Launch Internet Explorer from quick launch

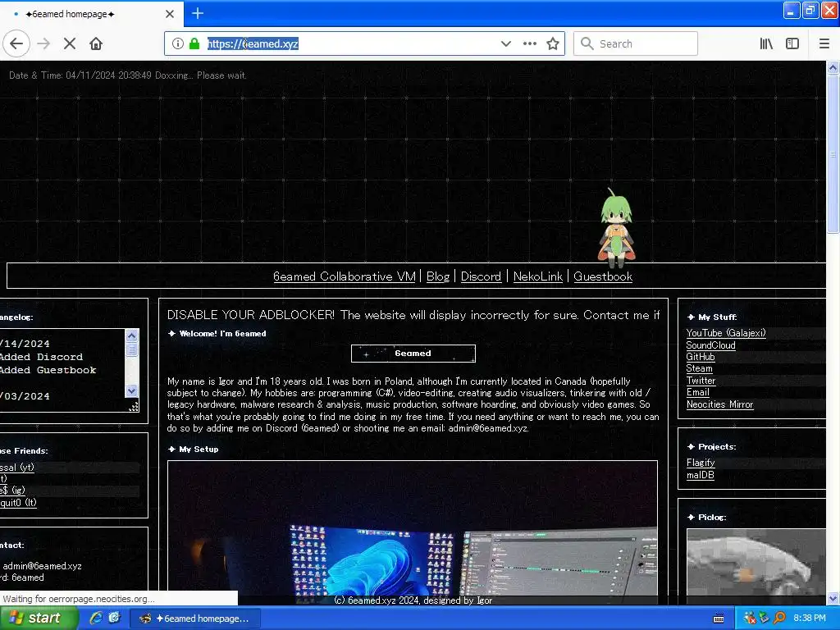(x=97, y=618)
